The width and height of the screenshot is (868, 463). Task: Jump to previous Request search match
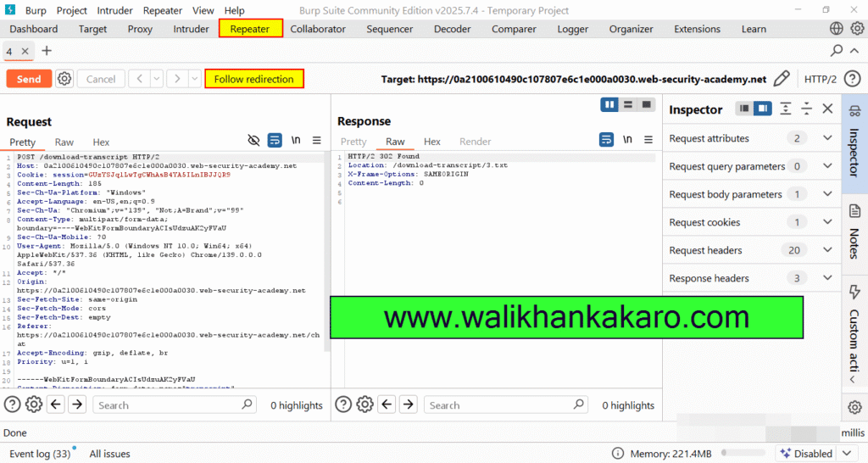point(56,404)
